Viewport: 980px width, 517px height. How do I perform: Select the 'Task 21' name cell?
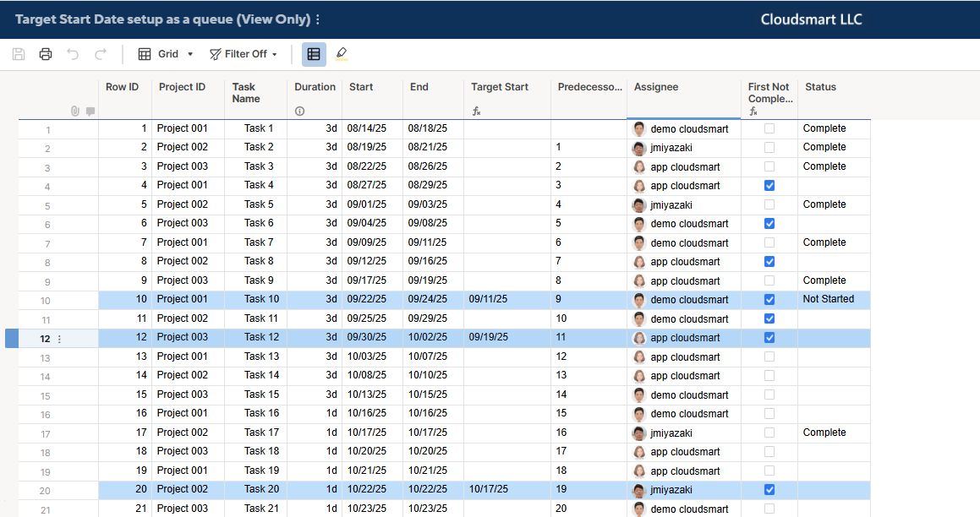(255, 509)
